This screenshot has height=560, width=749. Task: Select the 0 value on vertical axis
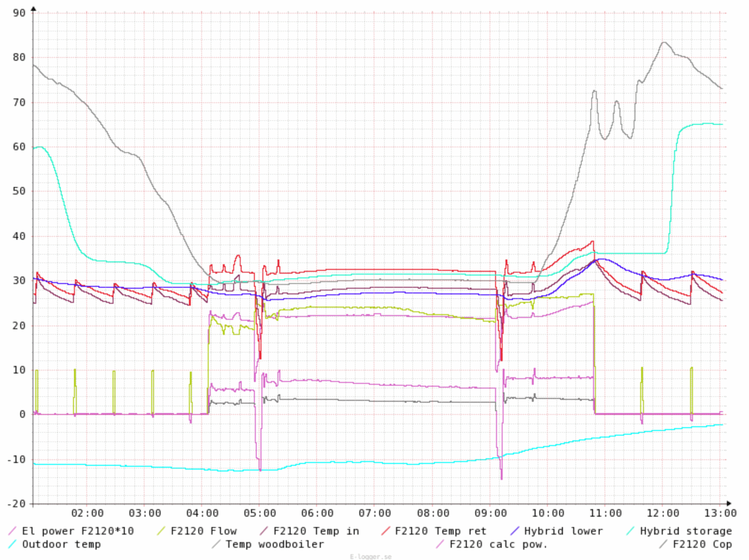point(22,414)
